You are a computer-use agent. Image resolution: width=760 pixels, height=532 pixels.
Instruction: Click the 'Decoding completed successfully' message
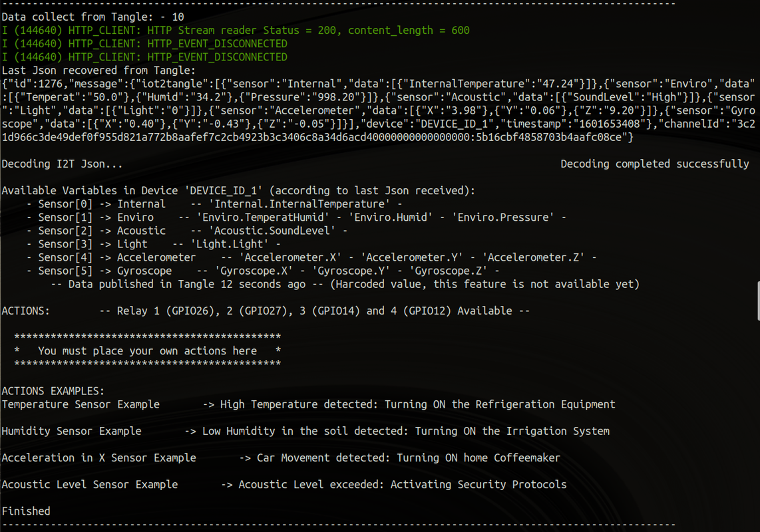click(x=655, y=164)
